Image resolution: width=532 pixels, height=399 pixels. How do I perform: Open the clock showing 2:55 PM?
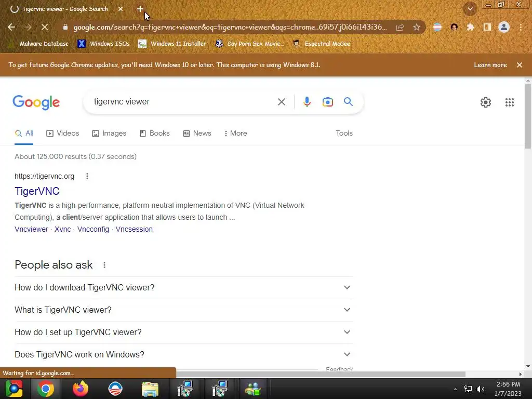pos(508,389)
